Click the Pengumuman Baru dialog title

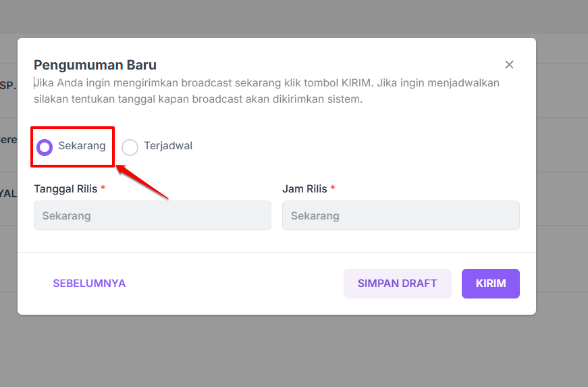95,66
